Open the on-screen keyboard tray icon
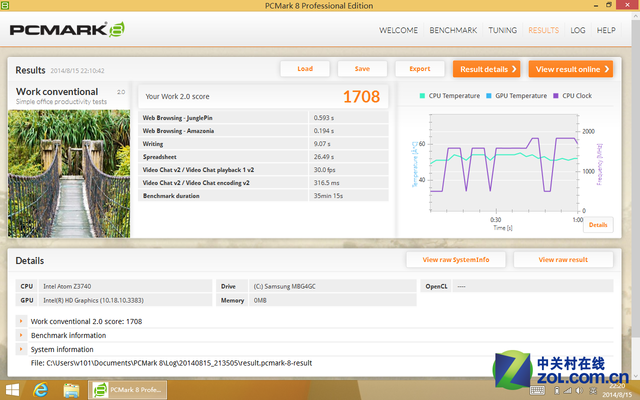This screenshot has width=640, height=400. click(537, 391)
